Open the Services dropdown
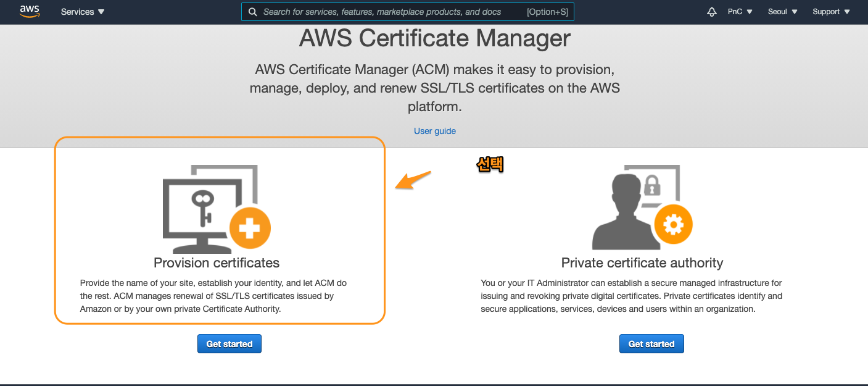Image resolution: width=868 pixels, height=386 pixels. (82, 11)
